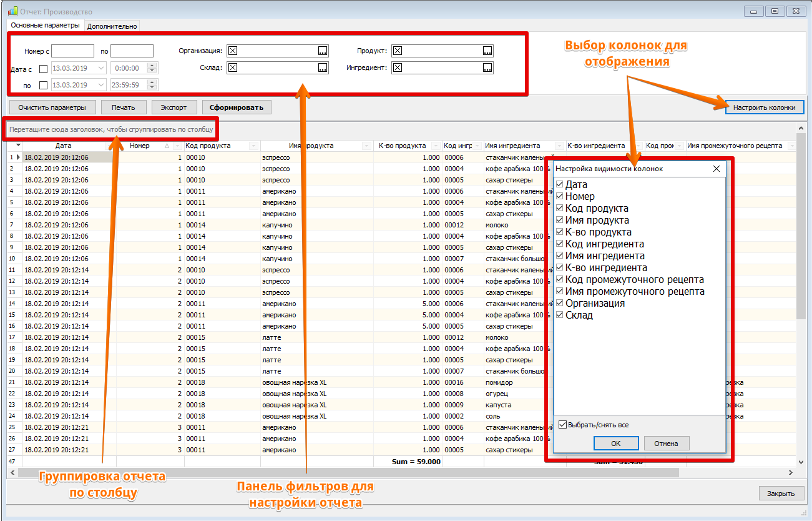The height and width of the screenshot is (521, 812).
Task: Clear the Продукт field with X icon
Action: (x=398, y=51)
